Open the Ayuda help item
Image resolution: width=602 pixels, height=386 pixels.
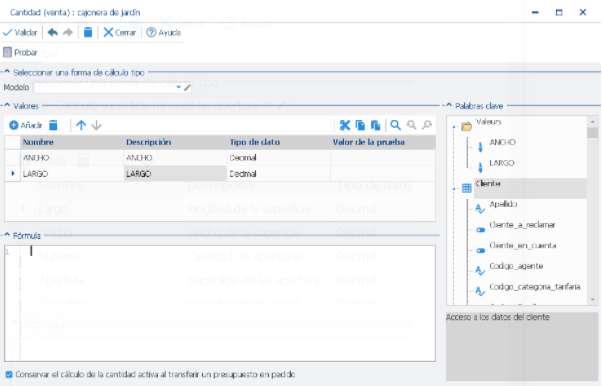(164, 33)
